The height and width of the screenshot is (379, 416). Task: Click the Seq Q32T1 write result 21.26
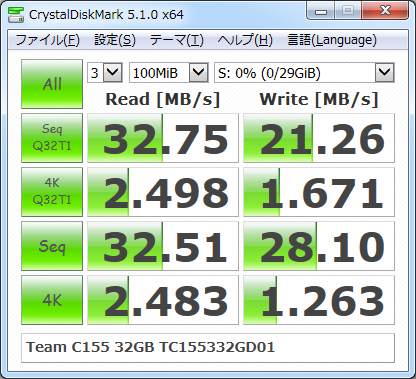(319, 138)
